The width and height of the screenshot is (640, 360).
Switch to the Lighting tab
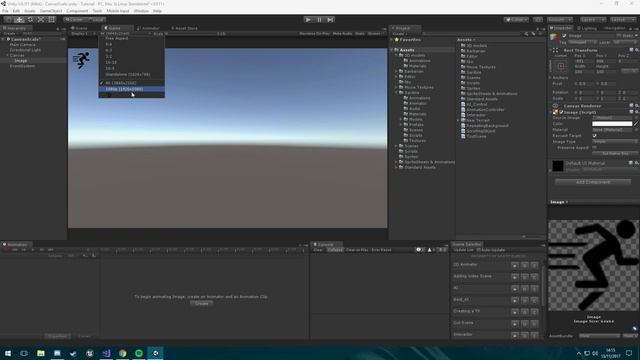click(x=587, y=28)
